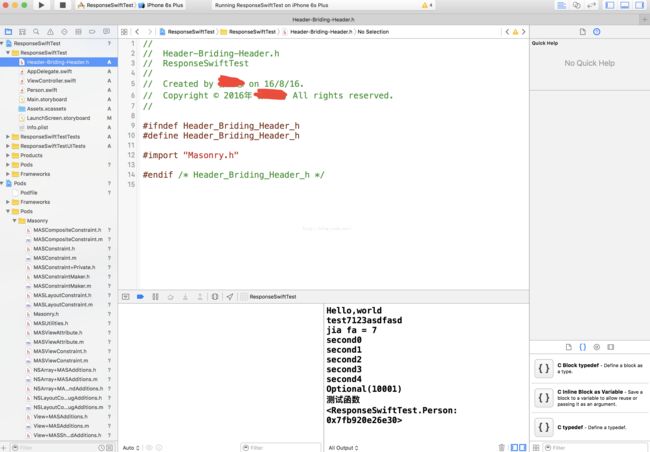Collapse the Pods project root
The height and width of the screenshot is (452, 650).
click(x=2, y=183)
